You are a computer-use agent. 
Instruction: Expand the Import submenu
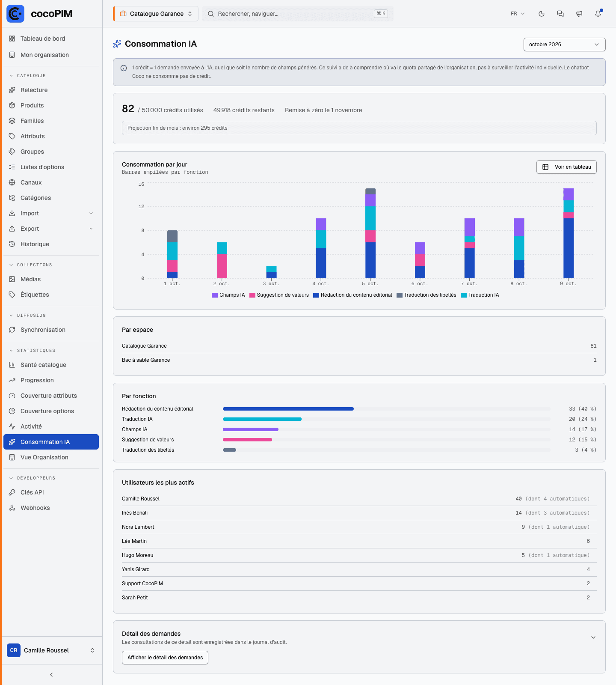coord(91,213)
